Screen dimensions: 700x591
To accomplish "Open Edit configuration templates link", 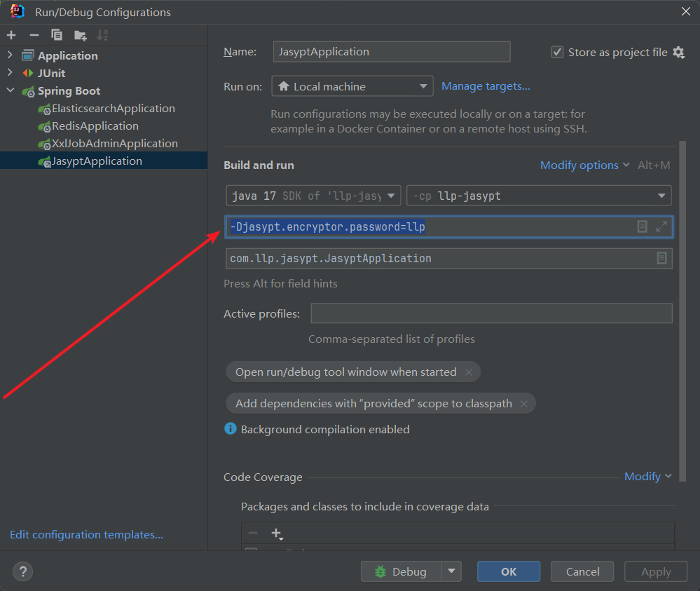I will click(x=86, y=535).
